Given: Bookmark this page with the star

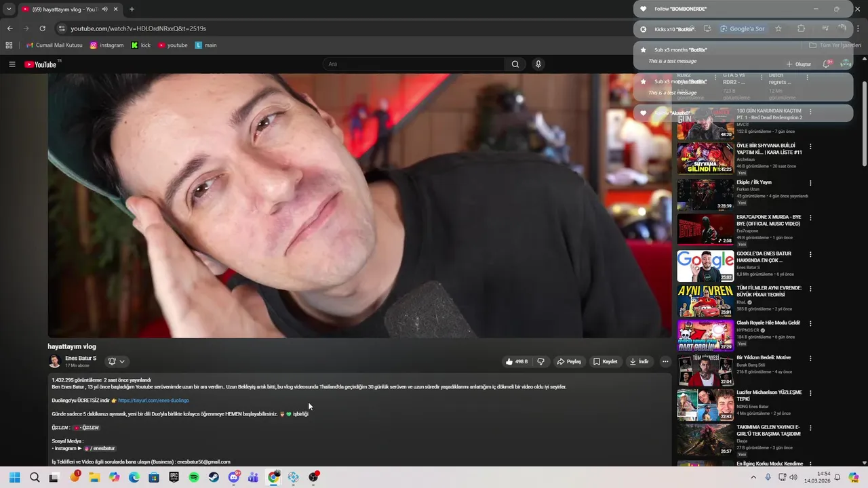Looking at the screenshot, I should click(778, 28).
